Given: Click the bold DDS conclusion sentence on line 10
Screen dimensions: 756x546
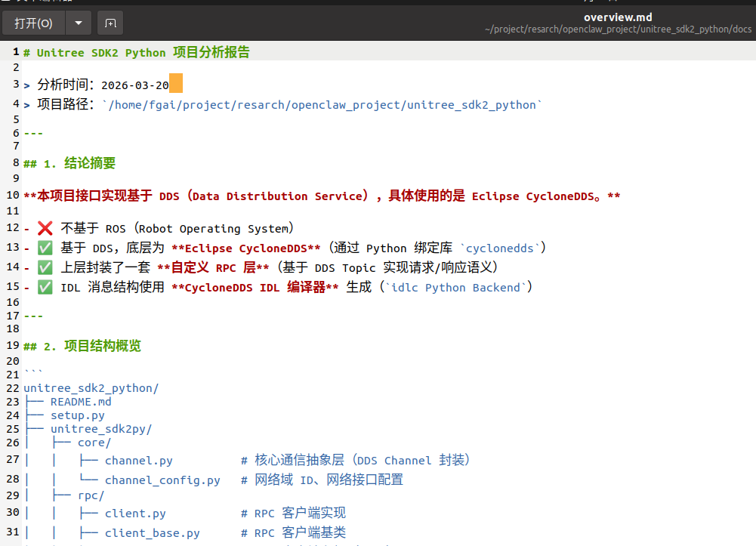Looking at the screenshot, I should click(322, 196).
